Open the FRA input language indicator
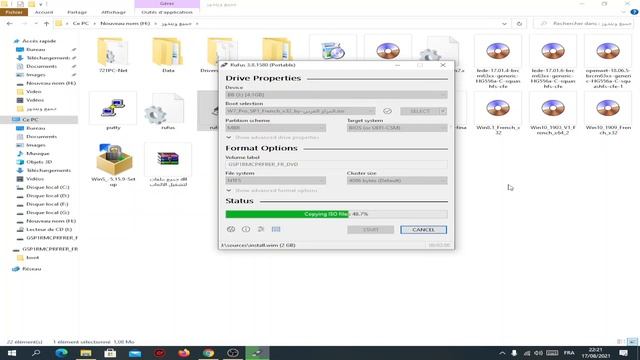 [x=569, y=353]
